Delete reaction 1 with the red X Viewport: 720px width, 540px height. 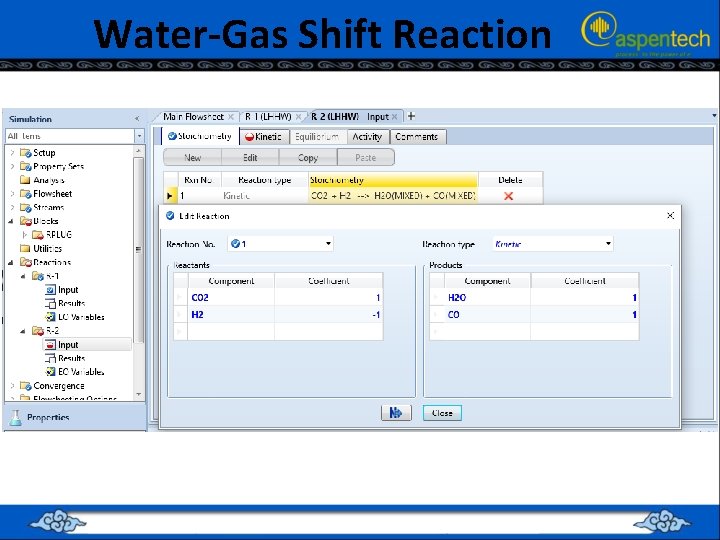coord(508,196)
